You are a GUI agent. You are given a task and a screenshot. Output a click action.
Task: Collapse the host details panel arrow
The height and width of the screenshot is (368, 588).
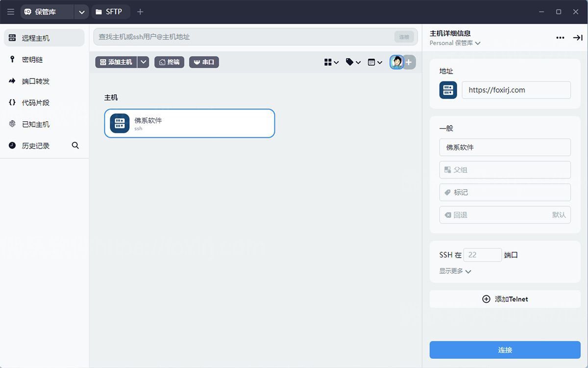(578, 38)
